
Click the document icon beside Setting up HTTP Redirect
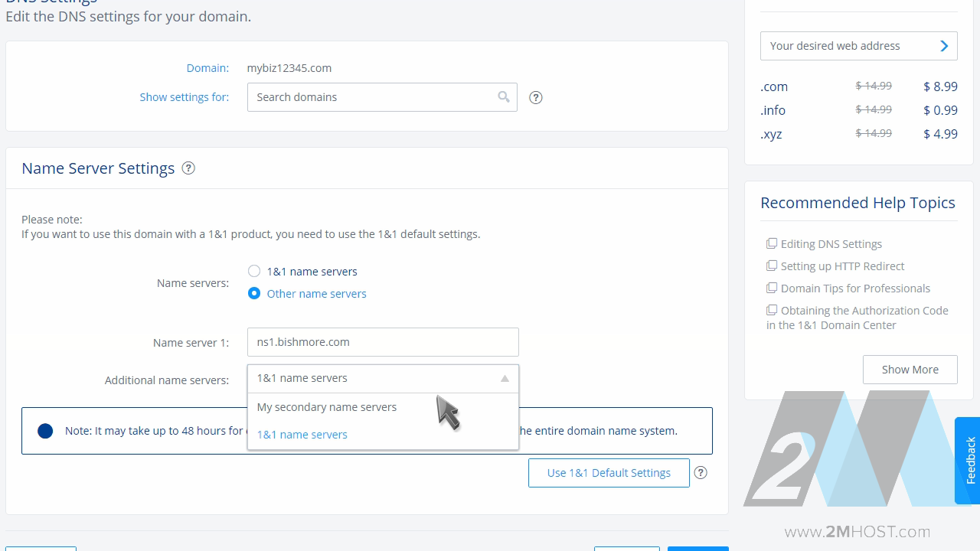pyautogui.click(x=772, y=266)
